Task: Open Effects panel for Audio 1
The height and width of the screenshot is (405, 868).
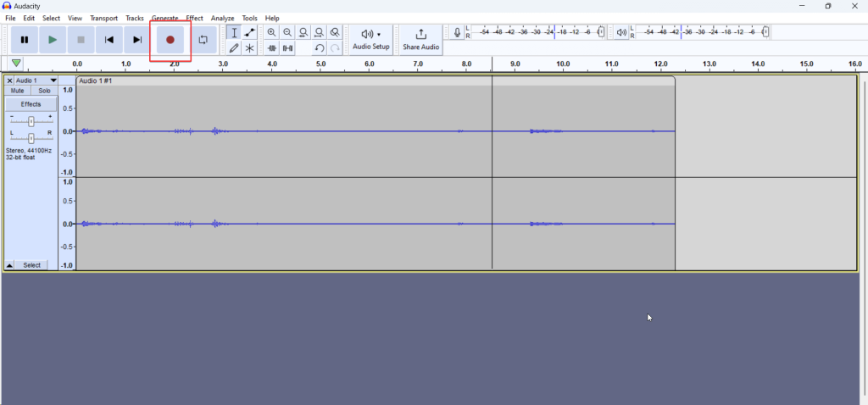Action: [31, 104]
